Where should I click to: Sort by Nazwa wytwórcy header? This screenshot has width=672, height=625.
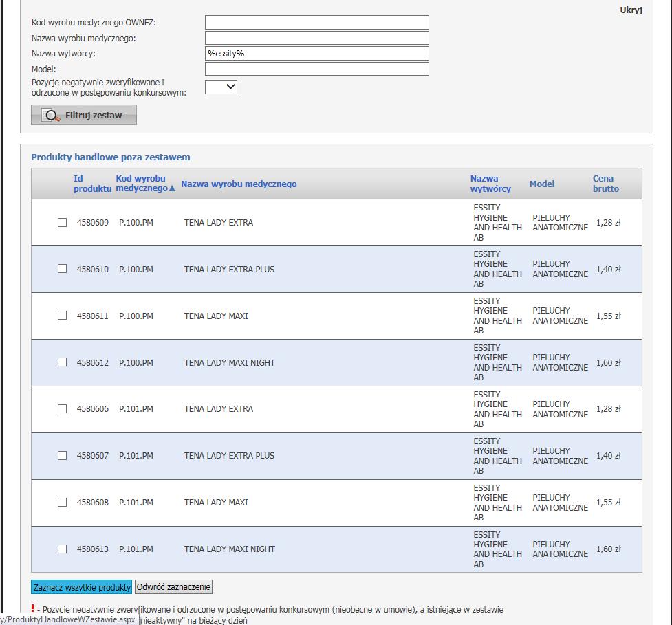click(x=490, y=184)
